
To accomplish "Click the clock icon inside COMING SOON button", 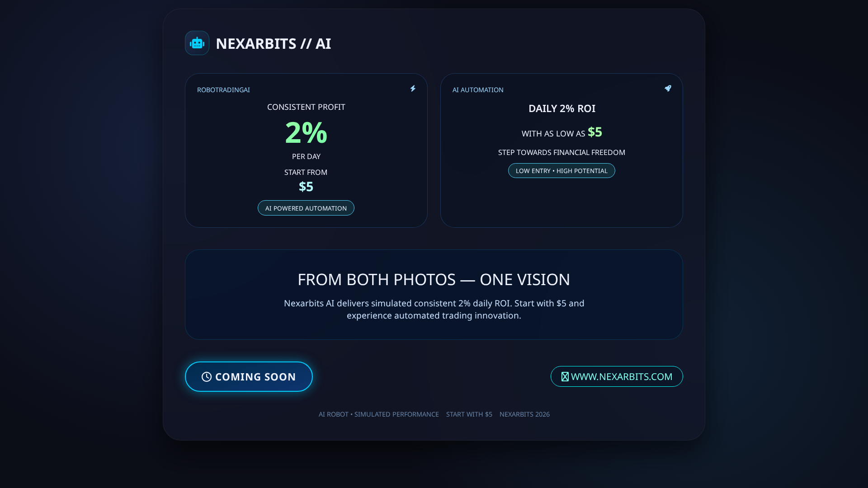I will point(206,376).
